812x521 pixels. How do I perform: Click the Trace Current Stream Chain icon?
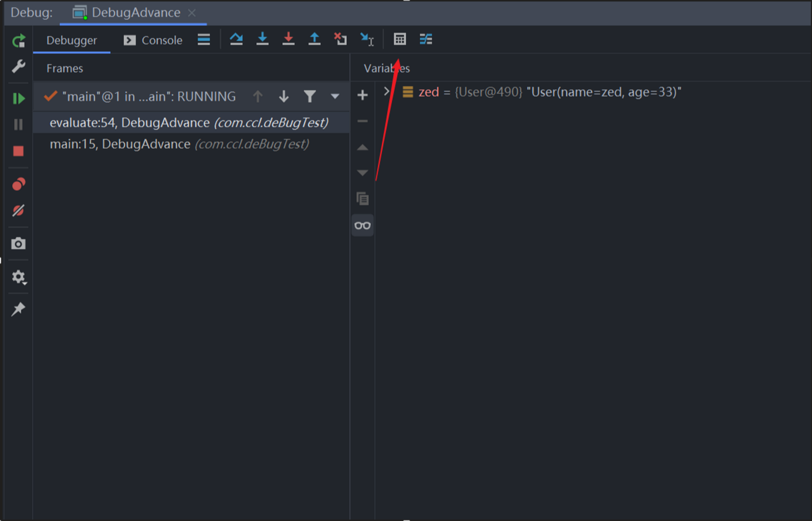(x=426, y=39)
